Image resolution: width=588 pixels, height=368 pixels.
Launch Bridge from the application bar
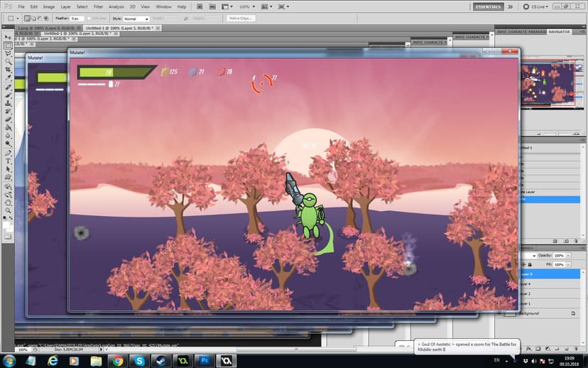200,6
